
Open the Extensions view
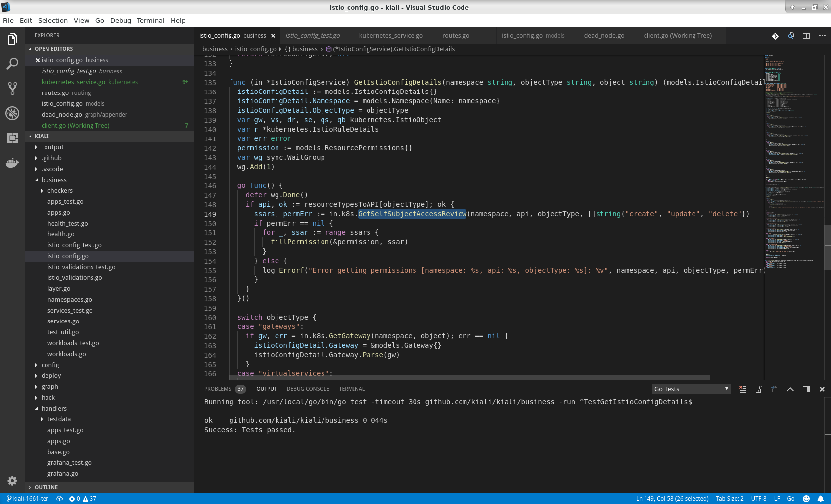[12, 138]
